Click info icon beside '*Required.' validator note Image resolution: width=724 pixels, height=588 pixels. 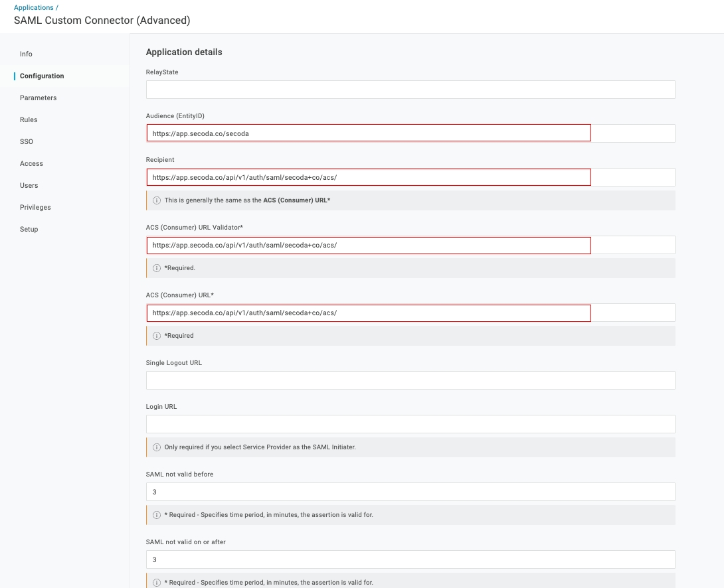pyautogui.click(x=157, y=268)
